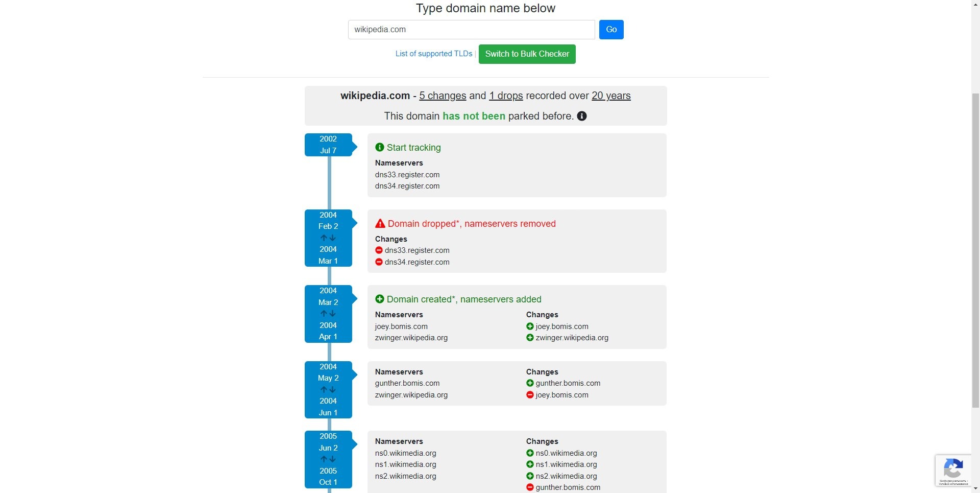Click up-down arrows in Mar 2 – Apr 1 marker
The height and width of the screenshot is (493, 980).
(328, 314)
